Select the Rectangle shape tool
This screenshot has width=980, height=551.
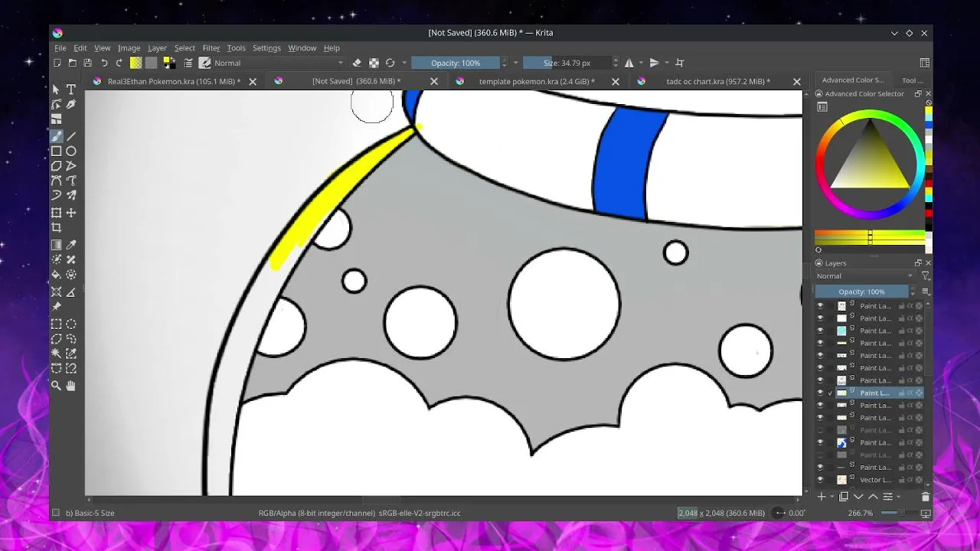tap(57, 152)
